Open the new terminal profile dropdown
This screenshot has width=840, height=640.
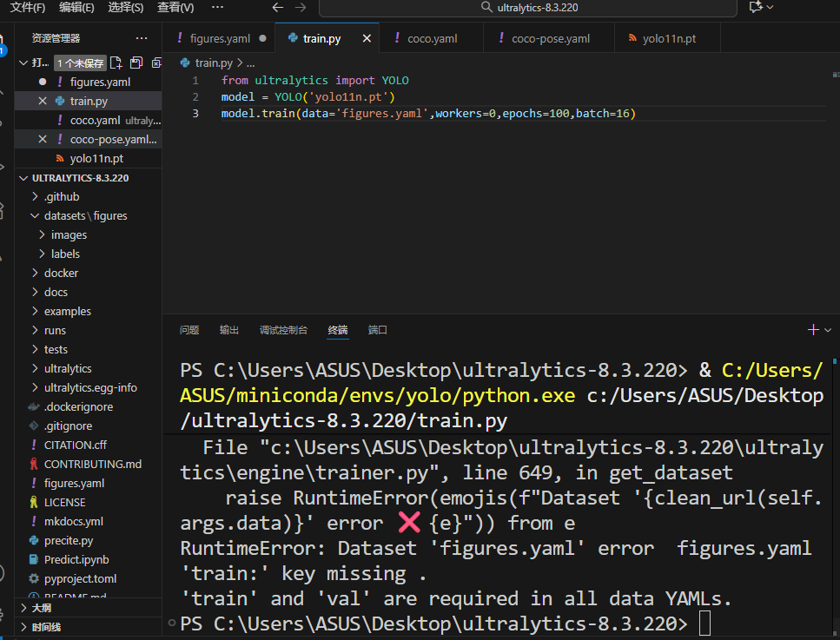coord(828,330)
